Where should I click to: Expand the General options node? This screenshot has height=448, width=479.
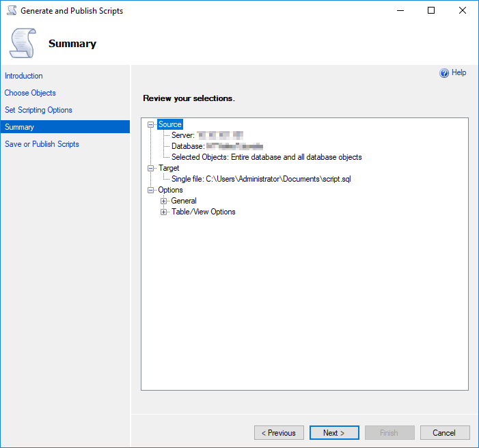pos(163,201)
